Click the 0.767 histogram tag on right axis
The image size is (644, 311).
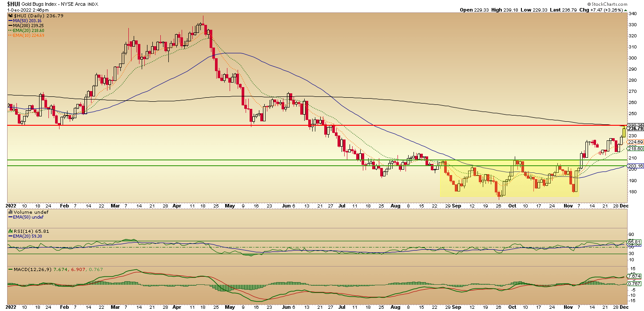(635, 283)
